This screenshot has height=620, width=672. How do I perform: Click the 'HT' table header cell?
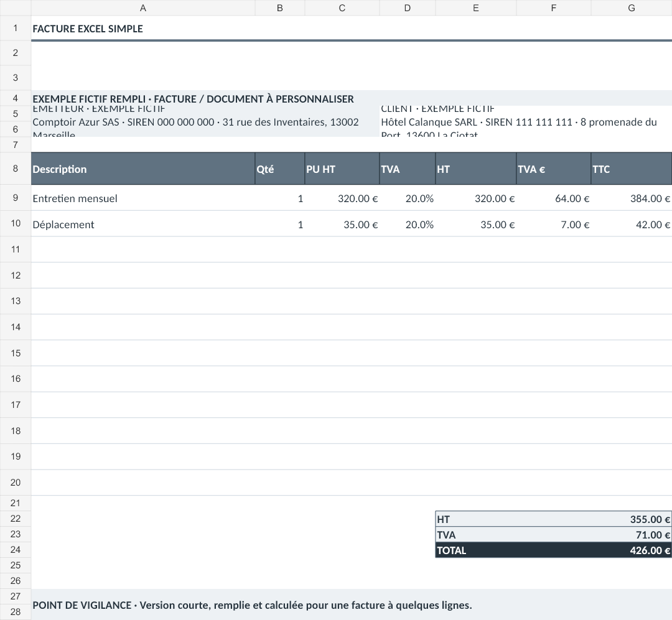click(476, 169)
